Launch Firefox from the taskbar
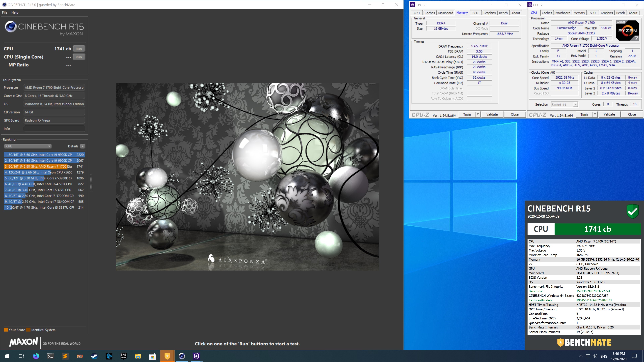Screen dimensions: 644x362 tap(36, 356)
